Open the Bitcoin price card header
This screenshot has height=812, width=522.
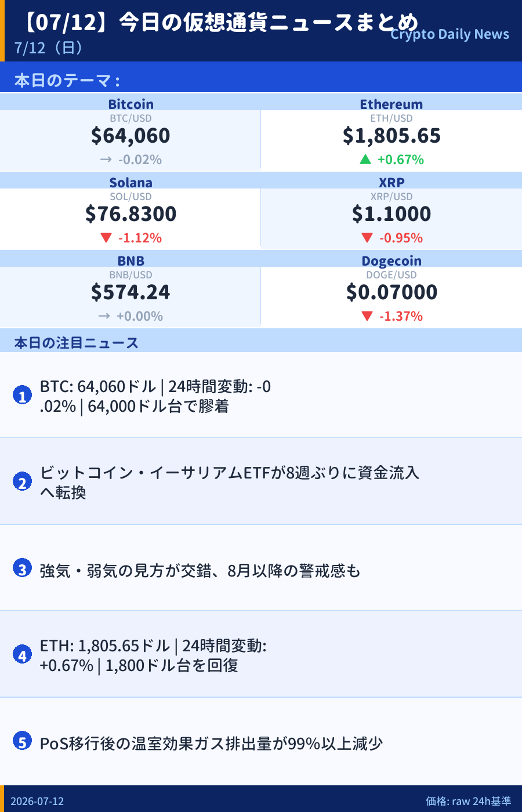[x=130, y=104]
